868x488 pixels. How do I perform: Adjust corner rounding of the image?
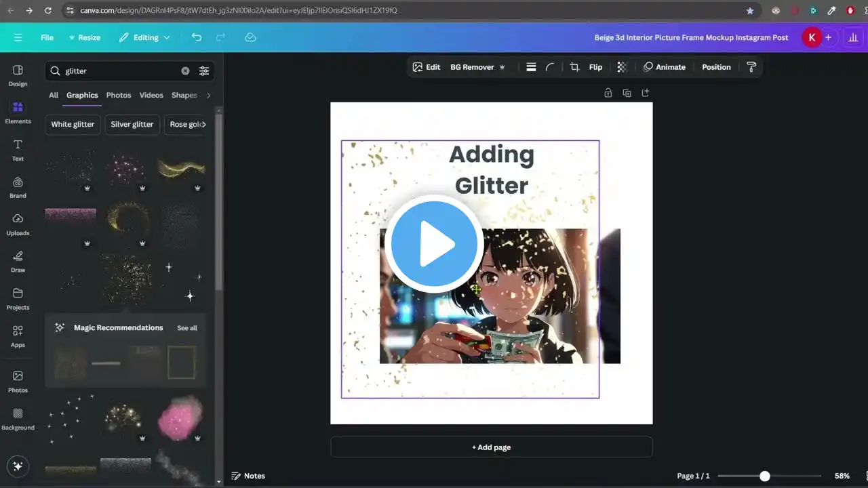550,67
